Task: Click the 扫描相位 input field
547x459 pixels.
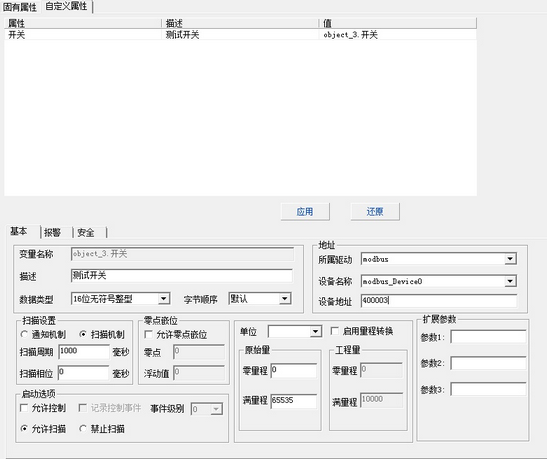Action: 84,373
